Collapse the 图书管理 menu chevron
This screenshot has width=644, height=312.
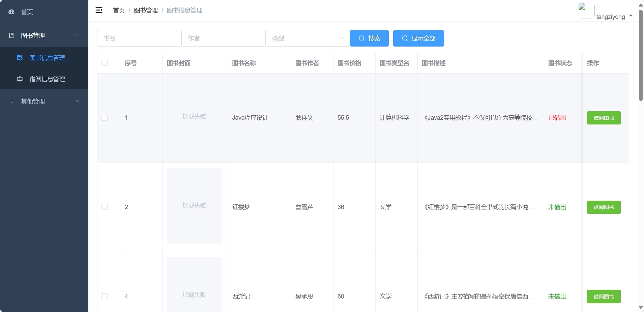78,35
